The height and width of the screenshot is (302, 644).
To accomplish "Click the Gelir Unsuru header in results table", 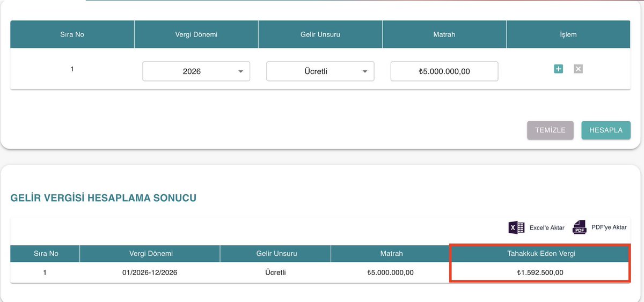I will [275, 253].
